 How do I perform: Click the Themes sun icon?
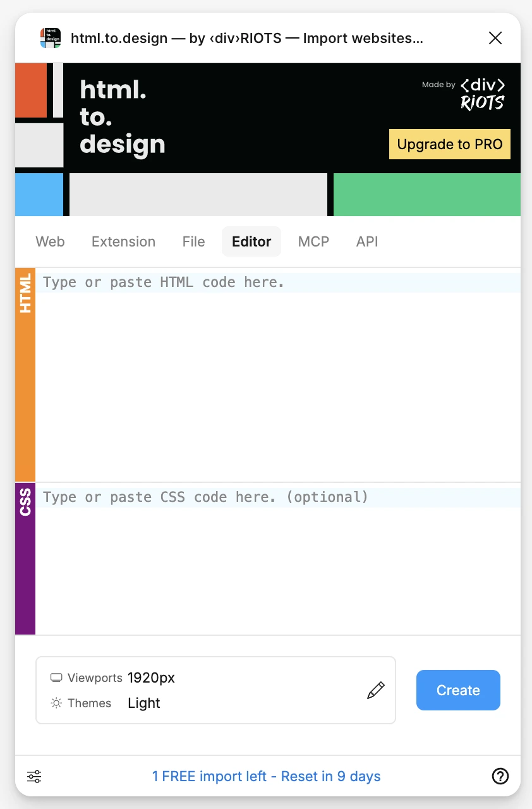click(57, 703)
